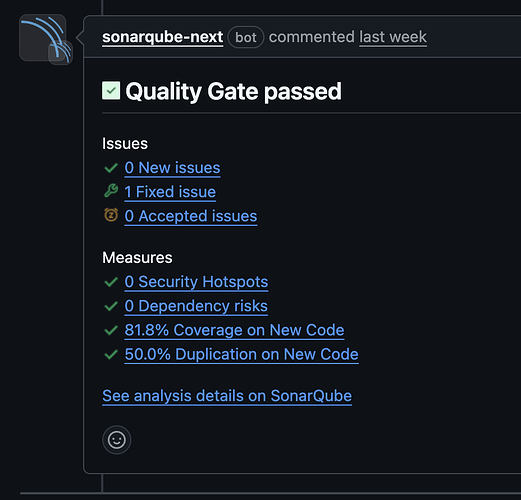Click the check mark beside Coverage on New Code
Viewport: 521px width, 500px height.
[x=111, y=330]
